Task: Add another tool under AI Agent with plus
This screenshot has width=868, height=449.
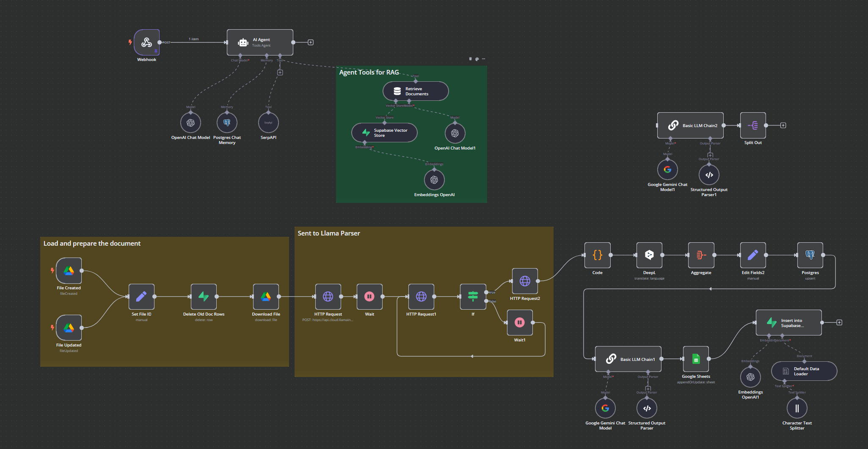Action: point(280,72)
